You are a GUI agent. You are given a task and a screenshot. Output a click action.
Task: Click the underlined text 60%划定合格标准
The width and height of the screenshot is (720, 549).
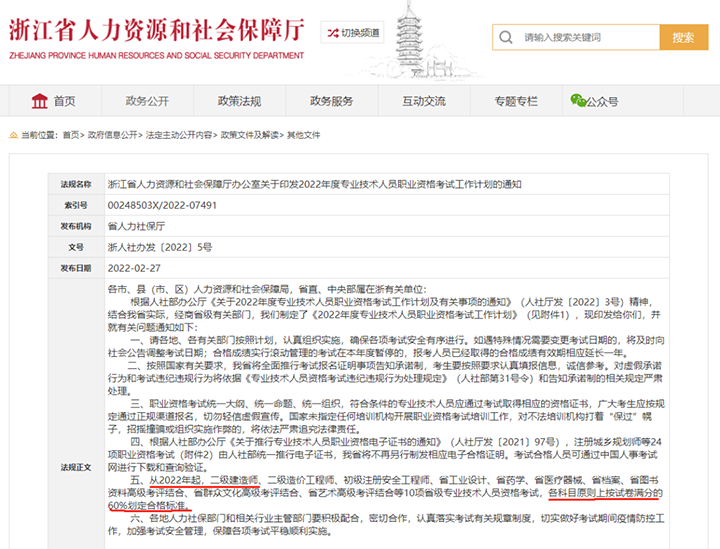click(x=148, y=505)
